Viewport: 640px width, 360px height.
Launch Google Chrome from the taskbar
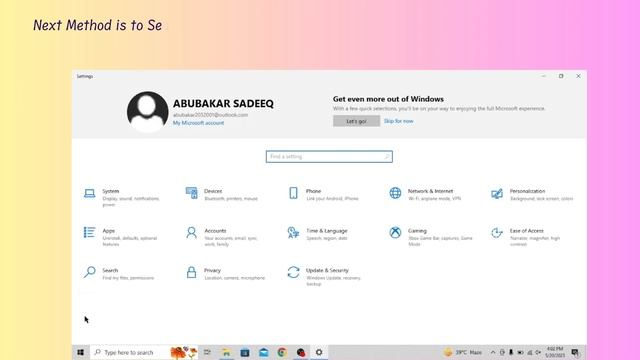coord(282,352)
